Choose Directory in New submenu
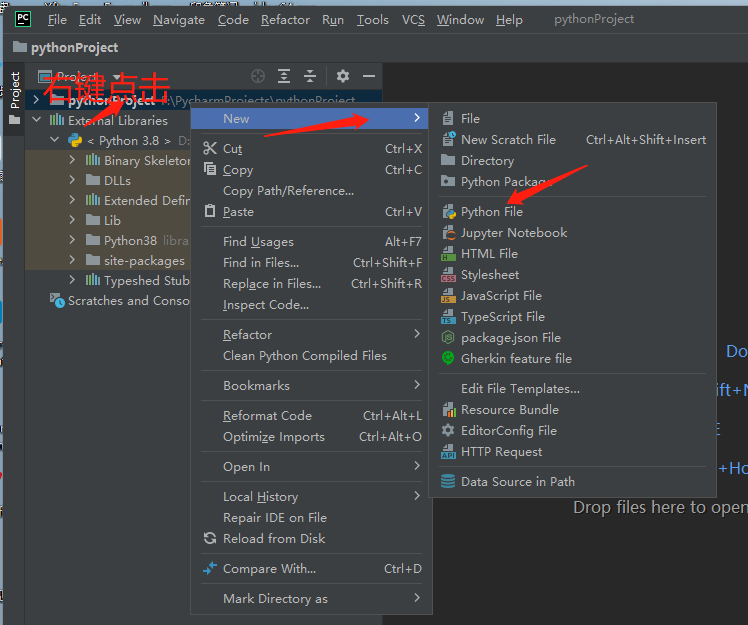The width and height of the screenshot is (748, 625). (572, 161)
